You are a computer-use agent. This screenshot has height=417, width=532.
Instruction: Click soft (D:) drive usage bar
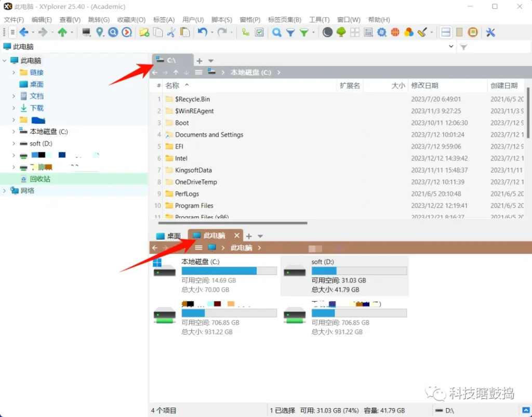coord(359,271)
